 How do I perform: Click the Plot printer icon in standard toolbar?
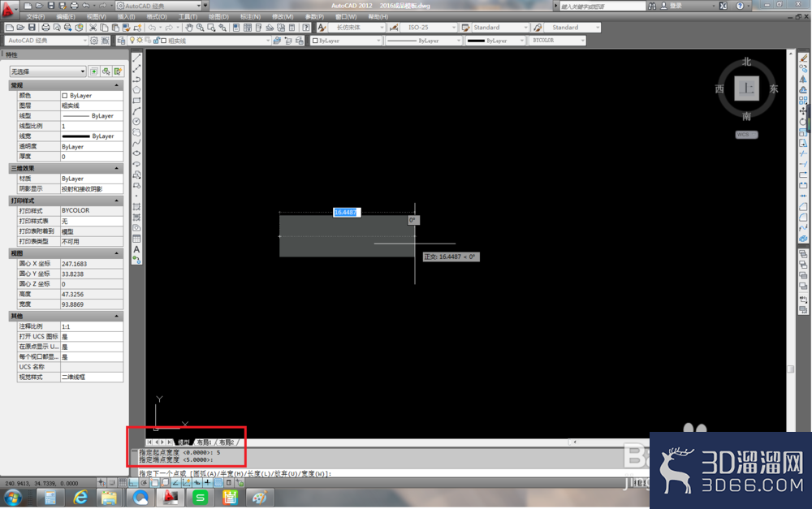pos(45,28)
